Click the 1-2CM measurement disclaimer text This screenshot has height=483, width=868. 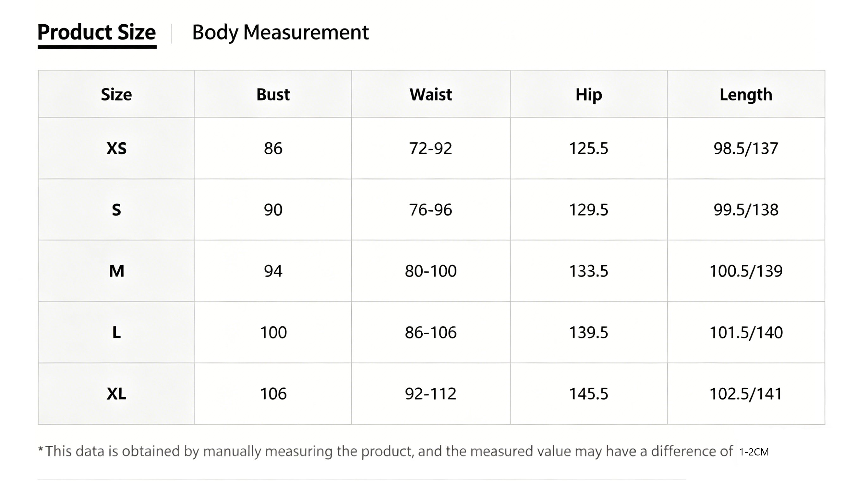click(x=754, y=452)
